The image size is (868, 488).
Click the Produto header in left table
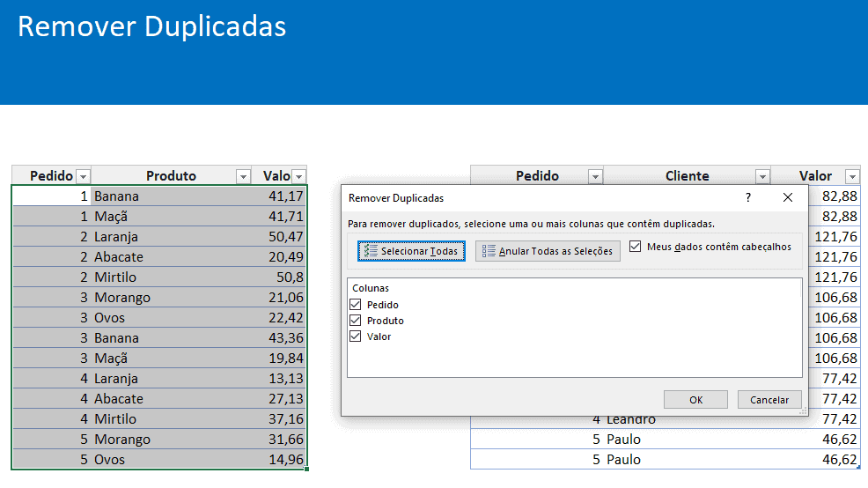pos(171,175)
